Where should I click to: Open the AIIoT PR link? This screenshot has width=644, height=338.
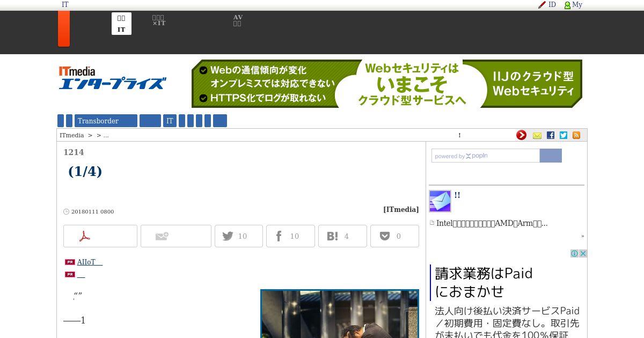click(90, 262)
